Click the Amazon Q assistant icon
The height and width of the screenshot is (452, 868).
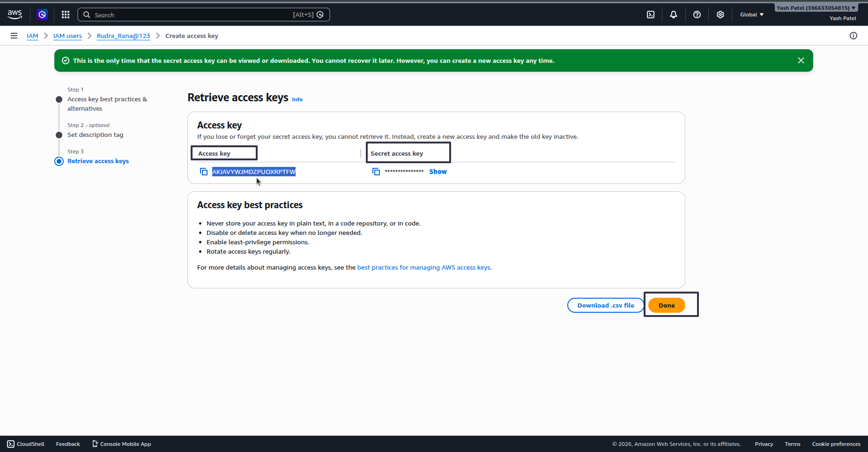42,15
